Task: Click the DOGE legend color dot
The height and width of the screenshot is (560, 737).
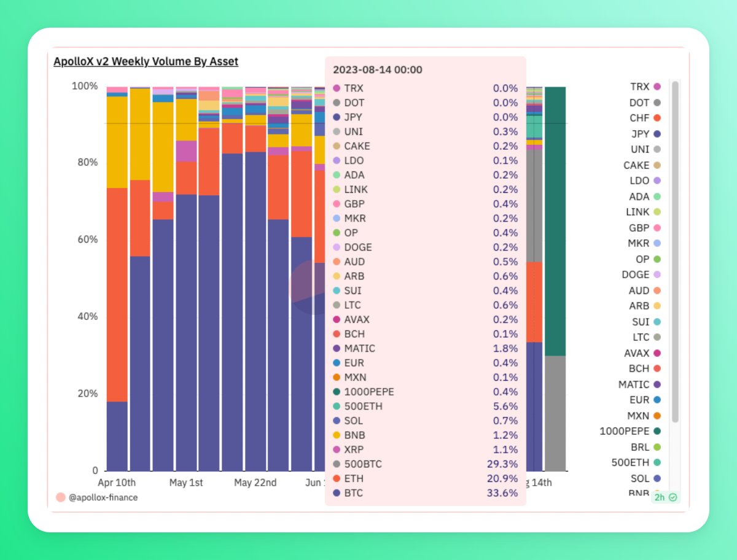Action: (x=657, y=274)
